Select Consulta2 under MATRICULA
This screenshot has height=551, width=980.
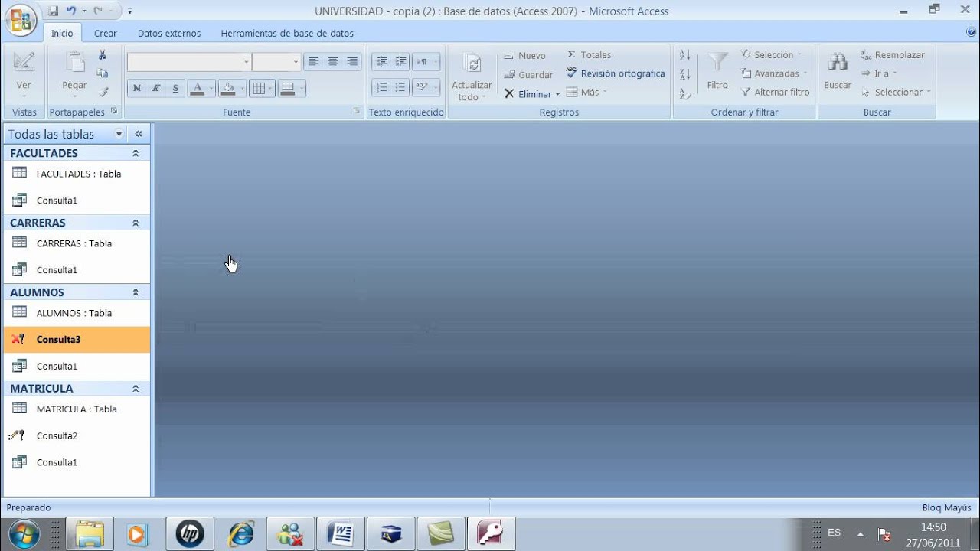(x=77, y=436)
